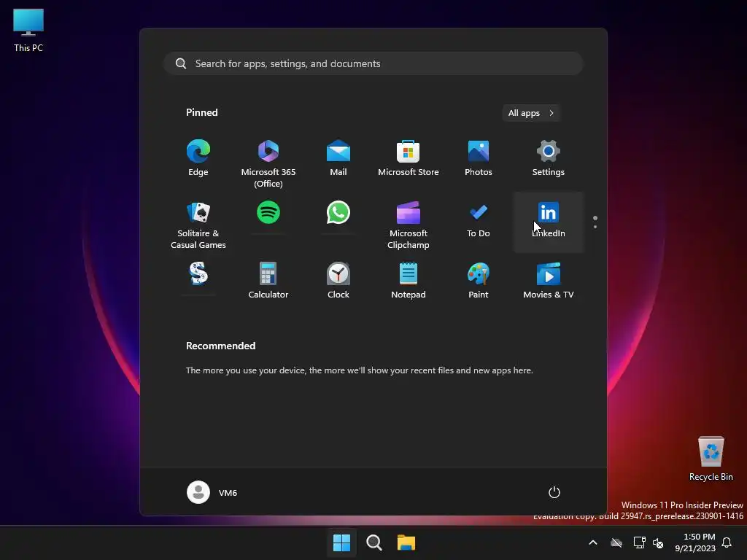
Task: Show hidden system tray icons
Action: tap(593, 542)
